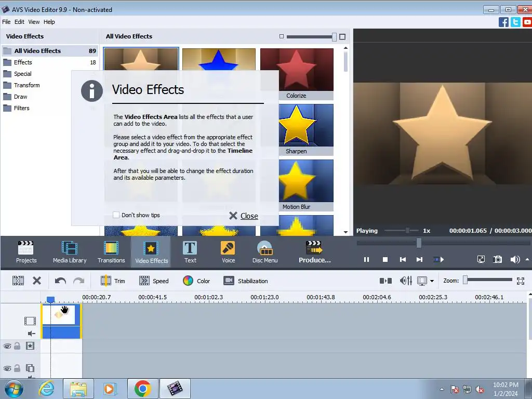532x399 pixels.
Task: Click the preview seek bar handle
Action: (419, 243)
